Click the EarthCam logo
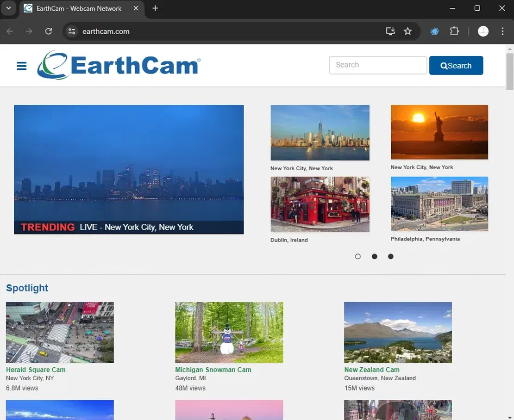514x420 pixels. [x=118, y=65]
